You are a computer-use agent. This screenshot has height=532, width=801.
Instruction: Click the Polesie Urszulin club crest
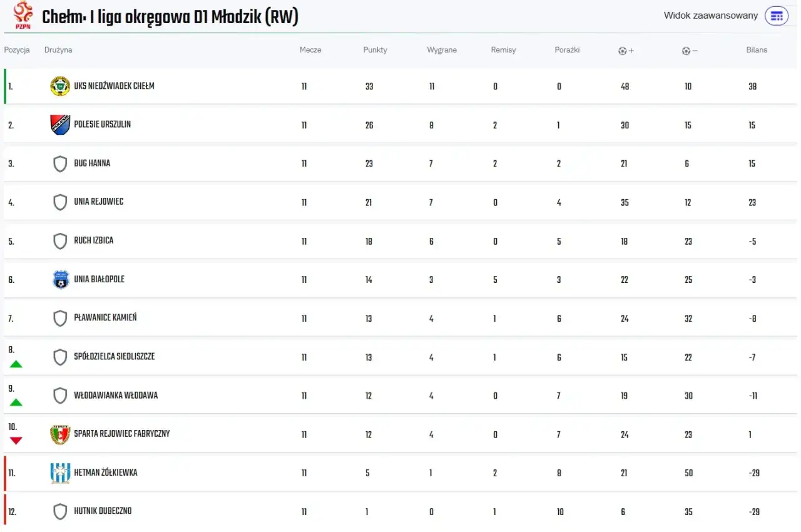click(59, 125)
